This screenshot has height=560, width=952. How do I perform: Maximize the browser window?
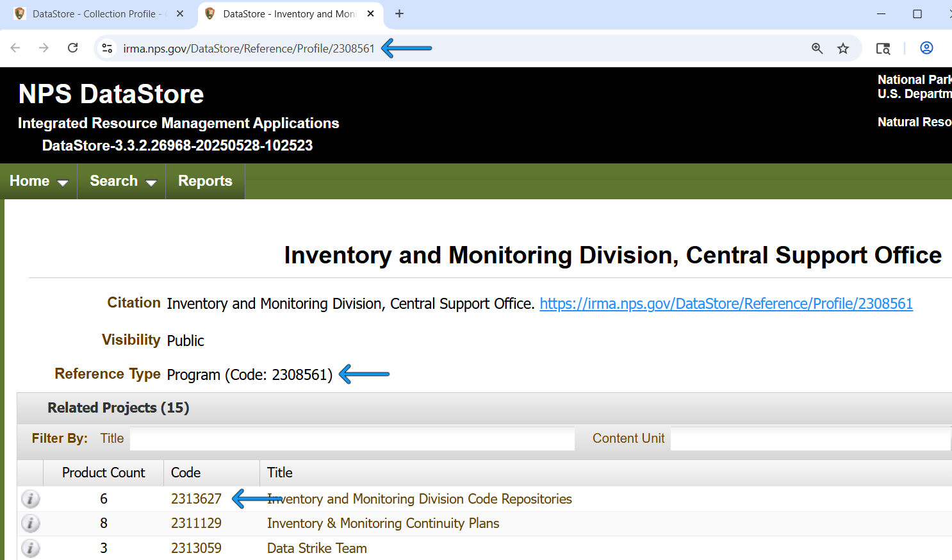click(x=917, y=13)
